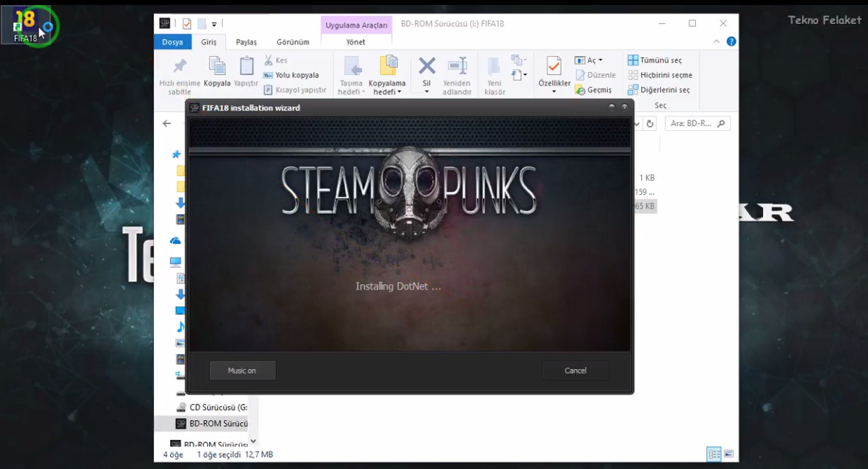Viewport: 868px width, 469px height.
Task: Click the Explorer help question mark icon
Action: 731,42
